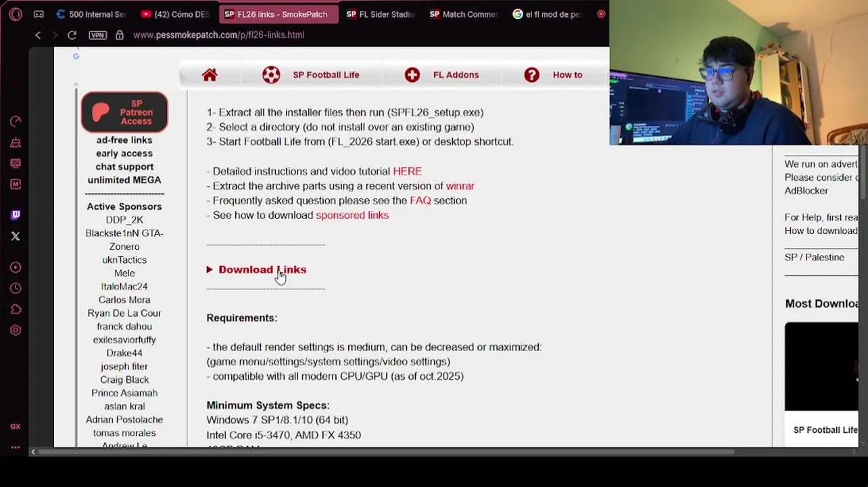
Task: Switch to the YouTube Cómo DES tab
Action: 175,14
